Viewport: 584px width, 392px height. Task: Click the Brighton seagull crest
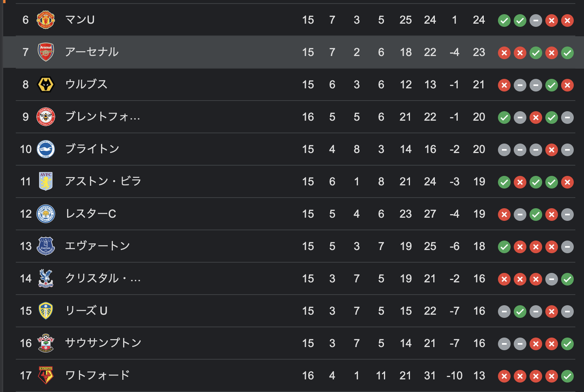click(x=45, y=149)
